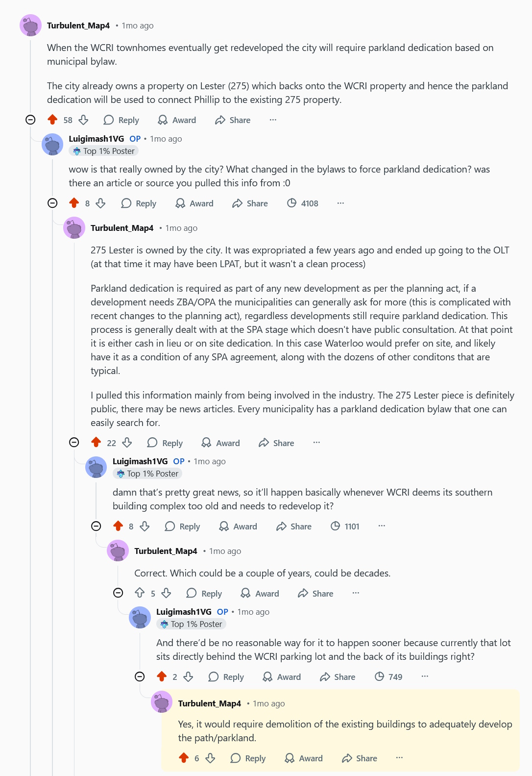Give an Award to the highlighted yellow comment
532x776 pixels.
point(303,758)
